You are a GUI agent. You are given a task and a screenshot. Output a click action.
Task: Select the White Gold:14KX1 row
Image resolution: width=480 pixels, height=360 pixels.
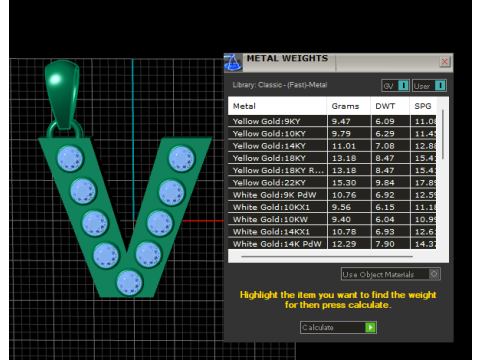pyautogui.click(x=332, y=232)
